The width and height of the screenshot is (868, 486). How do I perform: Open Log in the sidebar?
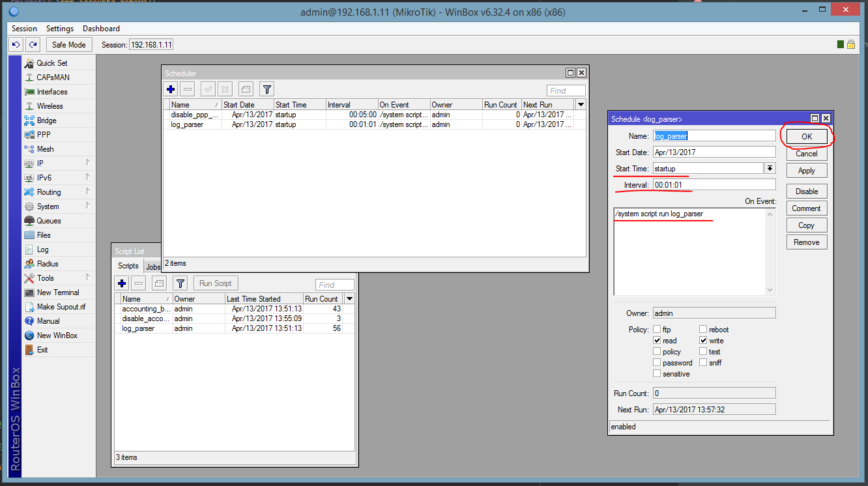coord(42,250)
